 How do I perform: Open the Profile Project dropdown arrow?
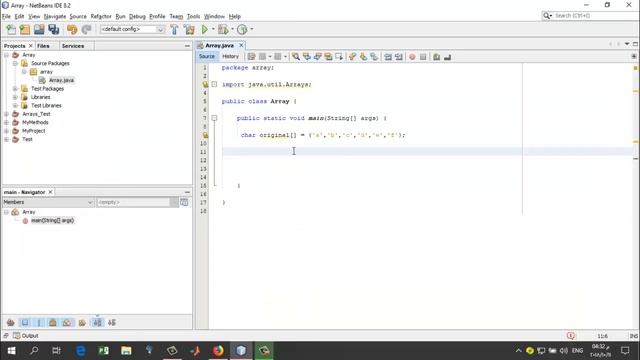[x=251, y=29]
